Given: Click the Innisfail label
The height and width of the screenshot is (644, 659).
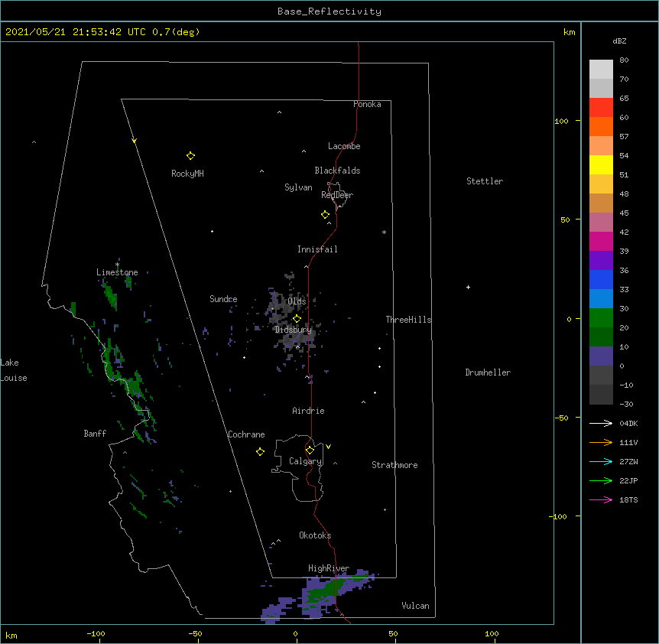Looking at the screenshot, I should [317, 249].
